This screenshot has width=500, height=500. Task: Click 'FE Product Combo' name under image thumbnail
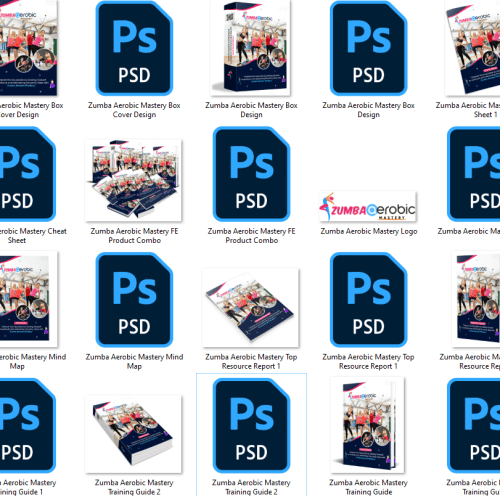(134, 236)
